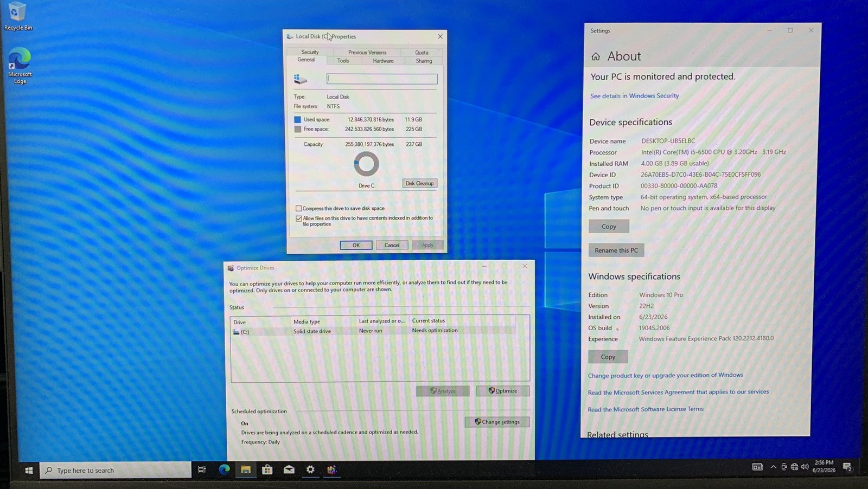Click the touch keyboard tray icon
This screenshot has height=489, width=868.
pos(757,467)
